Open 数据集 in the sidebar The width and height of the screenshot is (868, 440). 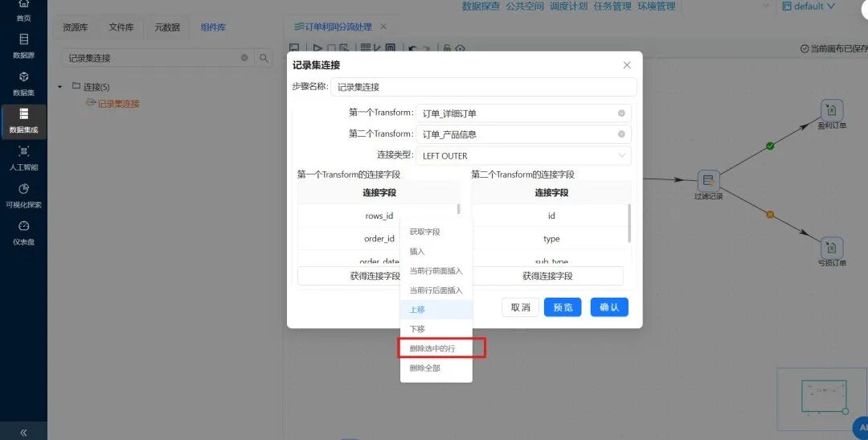click(x=23, y=83)
